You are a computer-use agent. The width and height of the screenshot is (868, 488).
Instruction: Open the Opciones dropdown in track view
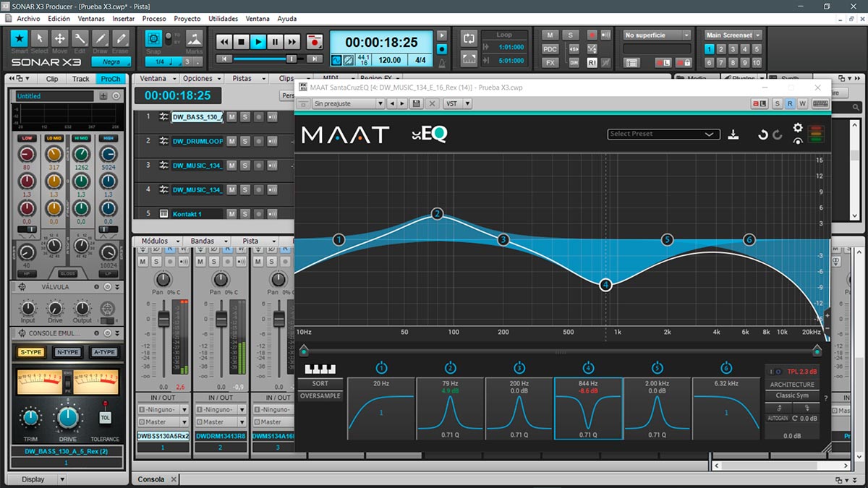202,78
